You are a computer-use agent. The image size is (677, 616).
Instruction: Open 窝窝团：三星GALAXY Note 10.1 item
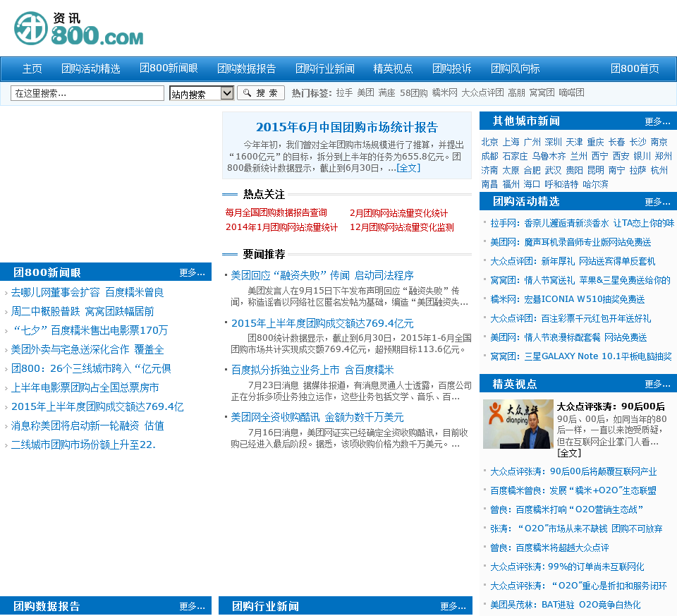pos(581,356)
